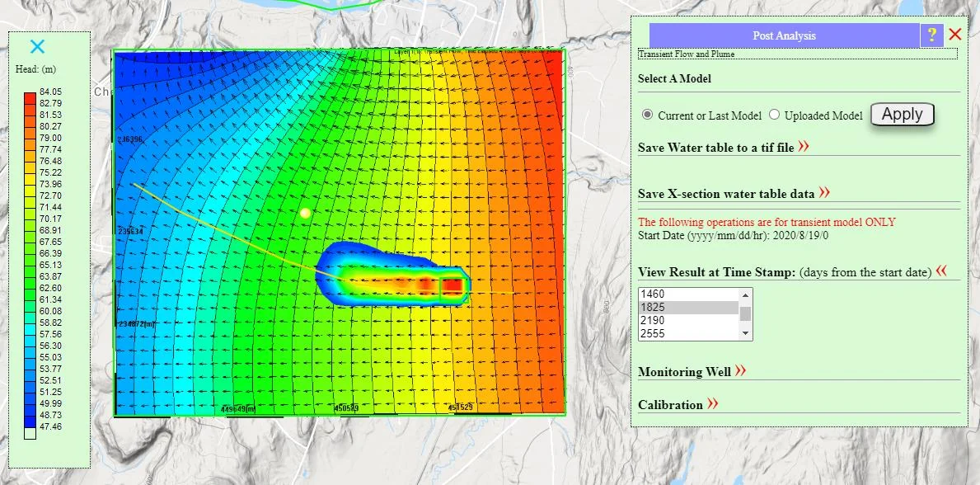Click the Post Analysis title bar
Viewport: 980px width, 485px height.
pos(785,35)
